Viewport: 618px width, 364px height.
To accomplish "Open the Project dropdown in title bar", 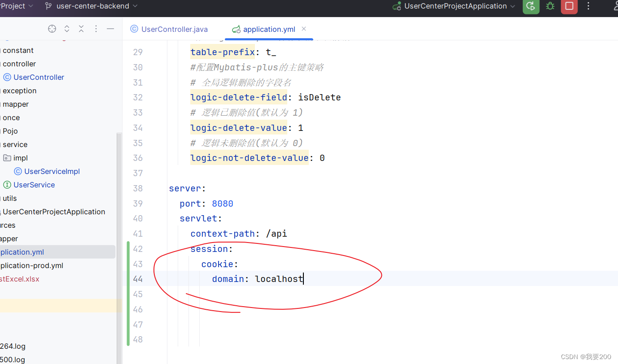I will click(x=17, y=6).
